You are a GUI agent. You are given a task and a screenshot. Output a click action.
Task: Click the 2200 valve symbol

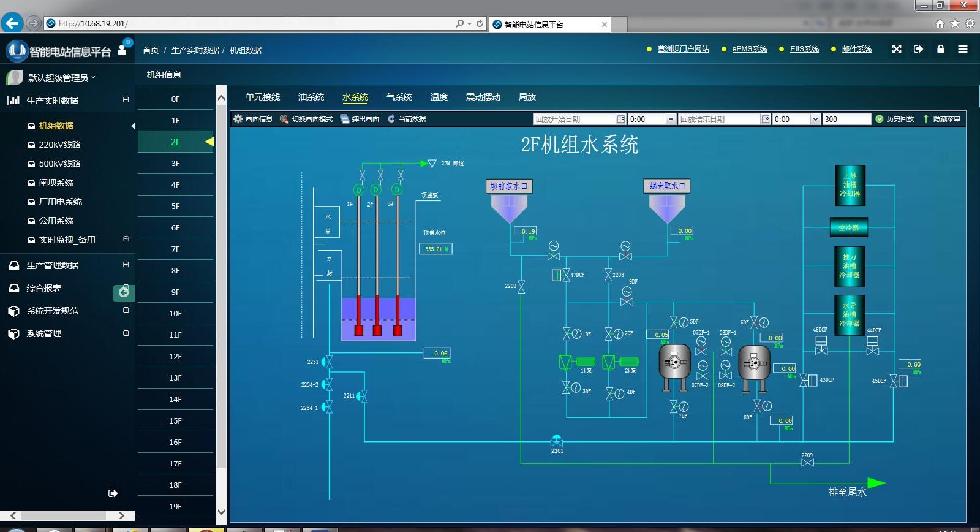click(x=521, y=287)
